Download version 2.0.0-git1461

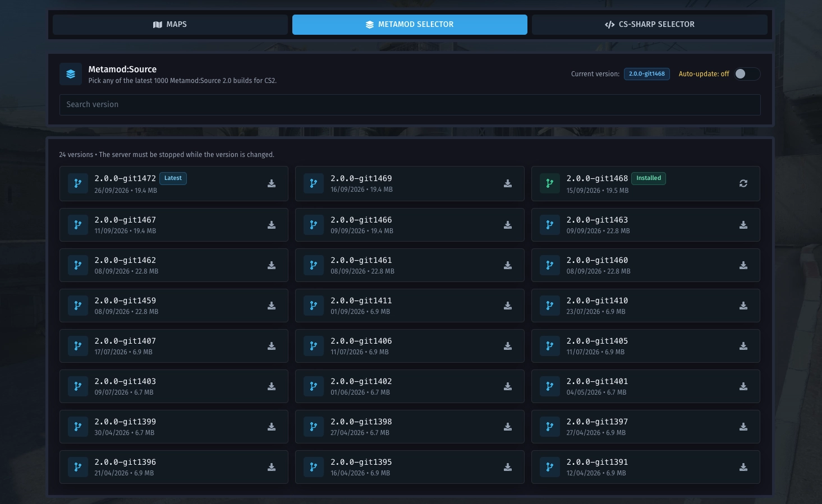(x=508, y=265)
